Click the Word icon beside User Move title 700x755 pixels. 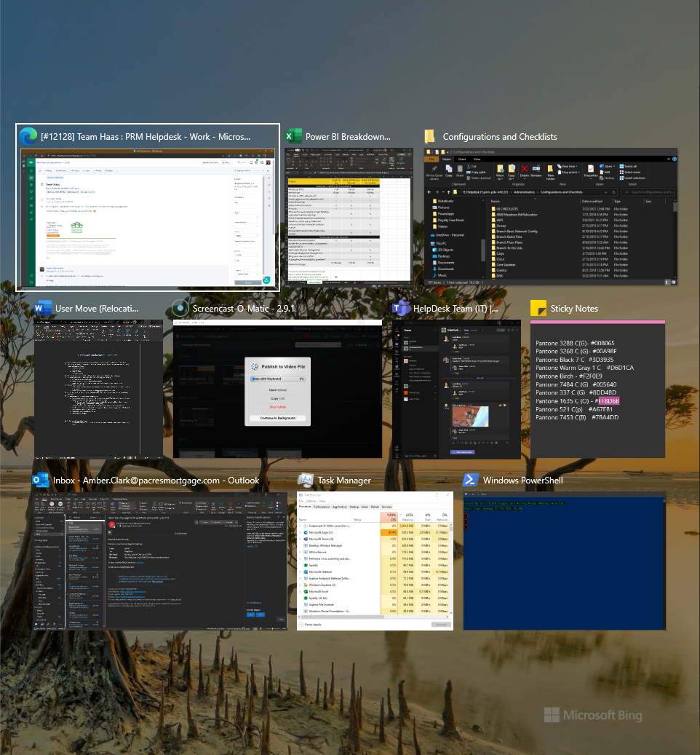43,309
